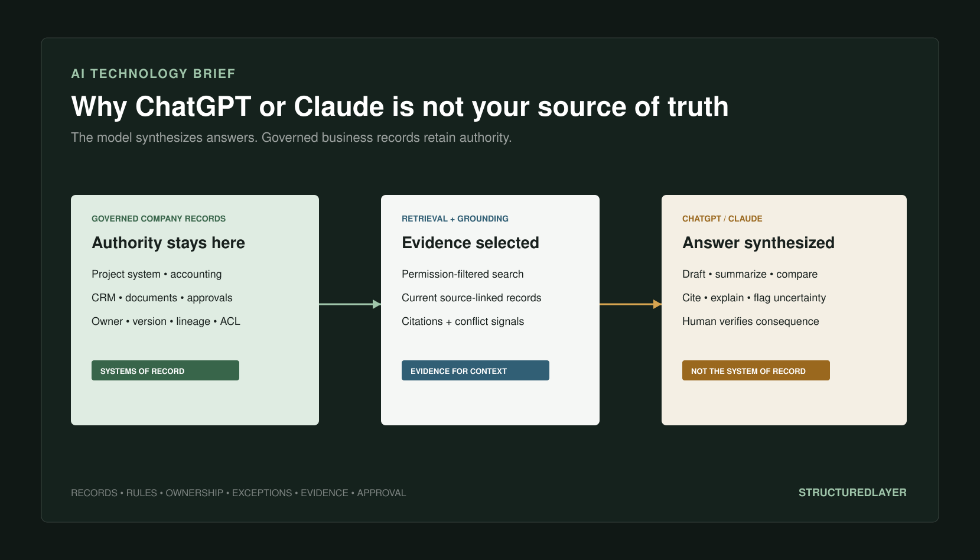Select the Evidence selected heading
Viewport: 980px width, 560px height.
470,243
